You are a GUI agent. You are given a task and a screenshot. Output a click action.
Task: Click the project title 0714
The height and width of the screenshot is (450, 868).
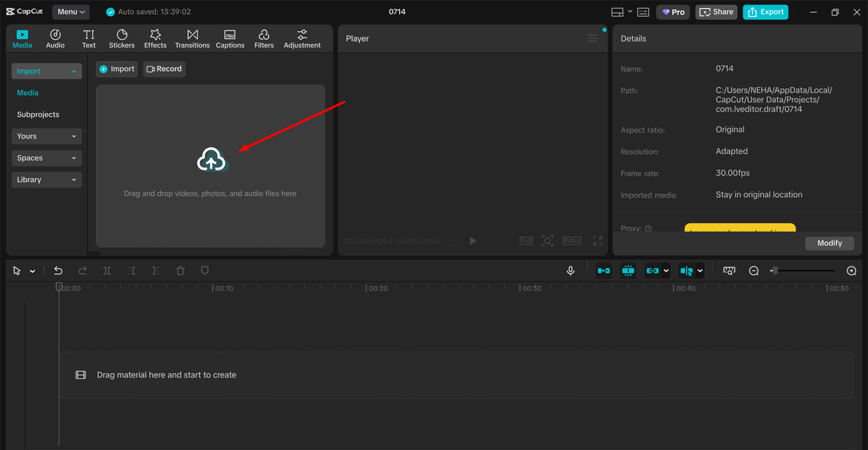(x=397, y=12)
